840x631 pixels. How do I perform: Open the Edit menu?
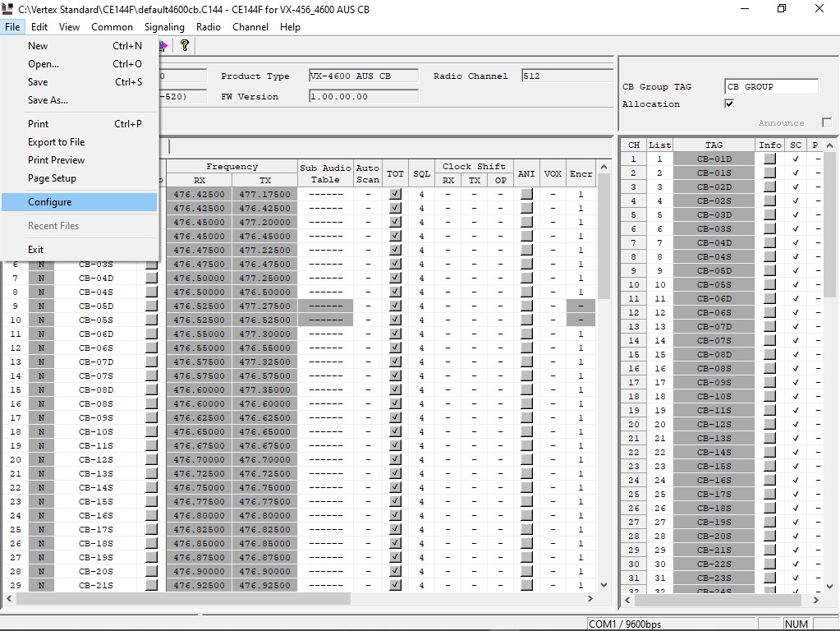tap(39, 27)
